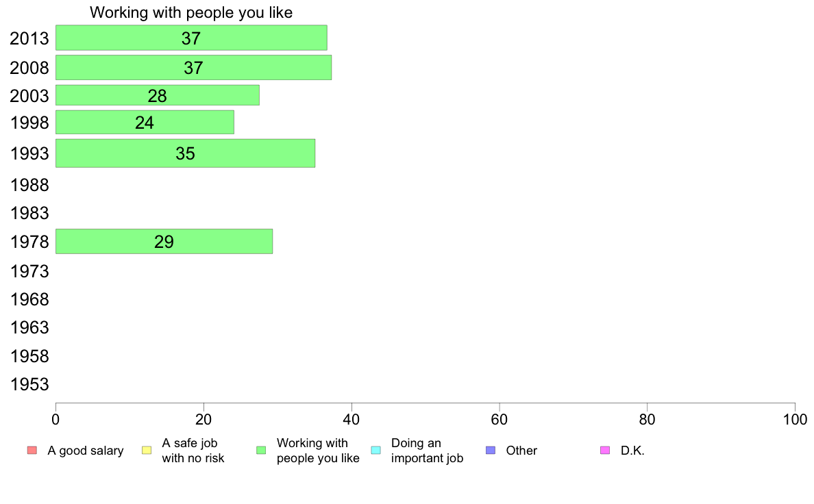Select the 1993 bar showing 35
814x504 pixels.
[185, 153]
